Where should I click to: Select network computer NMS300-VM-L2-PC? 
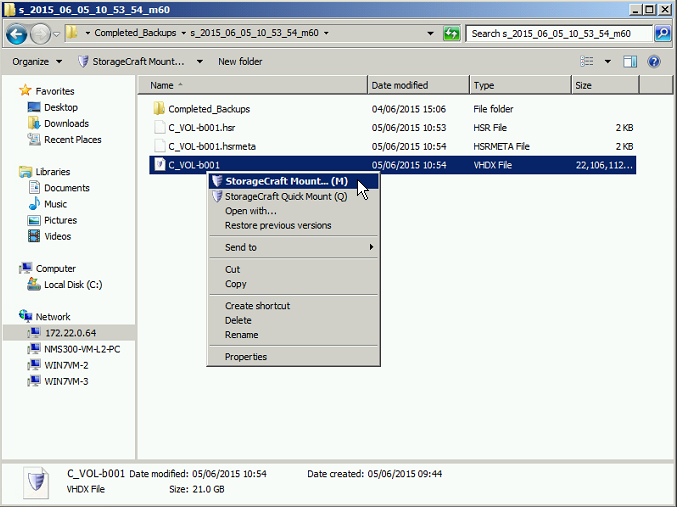[x=74, y=349]
